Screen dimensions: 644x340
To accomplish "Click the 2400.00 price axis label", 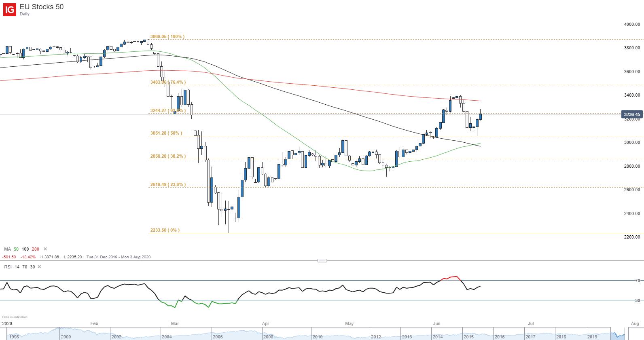I will click(x=632, y=213).
